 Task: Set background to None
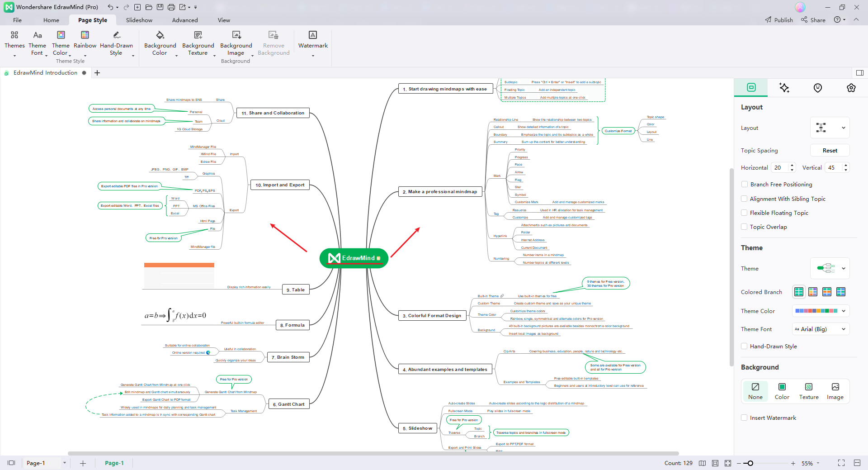click(755, 391)
